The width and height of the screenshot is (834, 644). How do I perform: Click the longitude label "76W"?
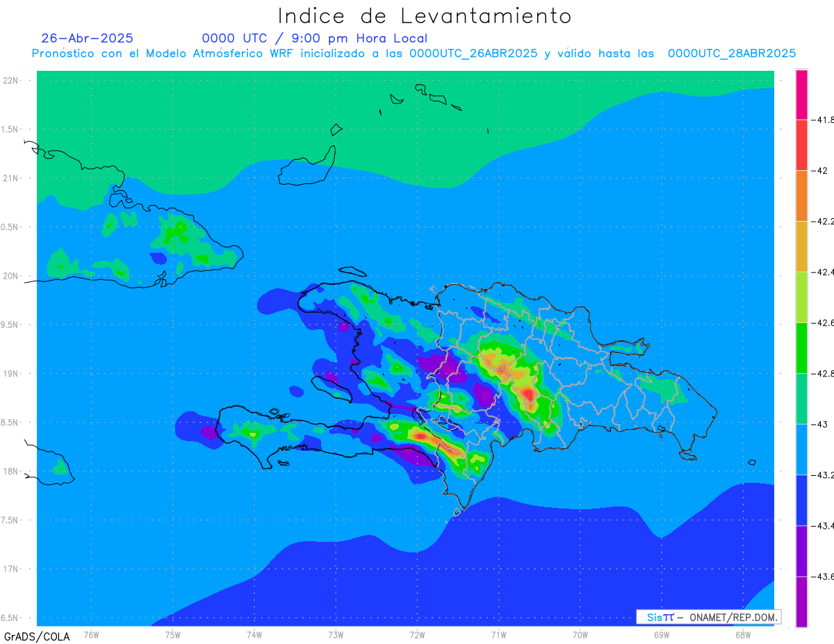pyautogui.click(x=91, y=634)
